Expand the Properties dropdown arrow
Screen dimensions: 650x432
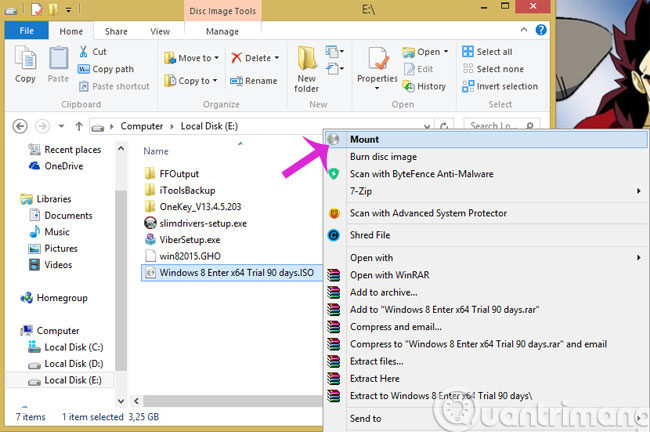coord(377,88)
